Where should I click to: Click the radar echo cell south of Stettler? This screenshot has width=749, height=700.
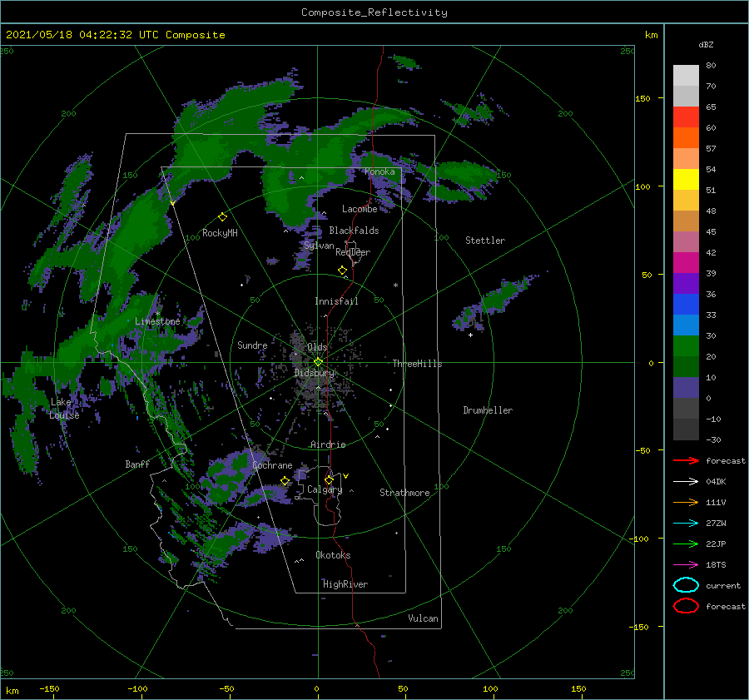tap(494, 302)
